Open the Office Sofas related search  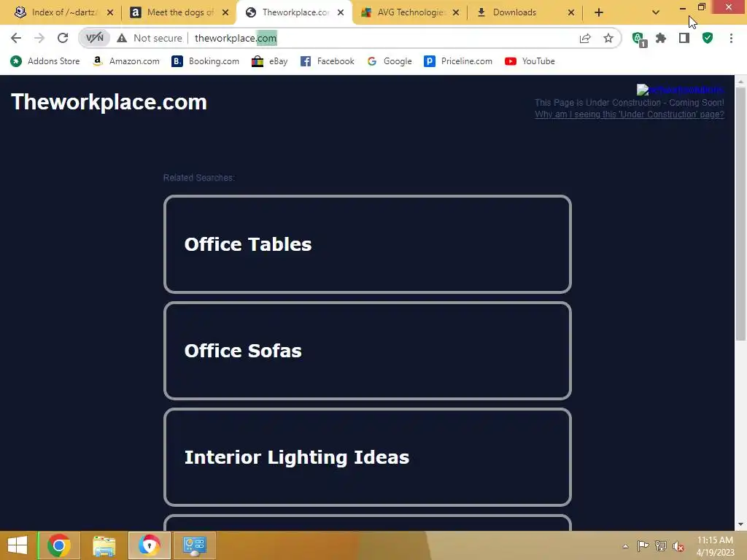click(x=368, y=351)
